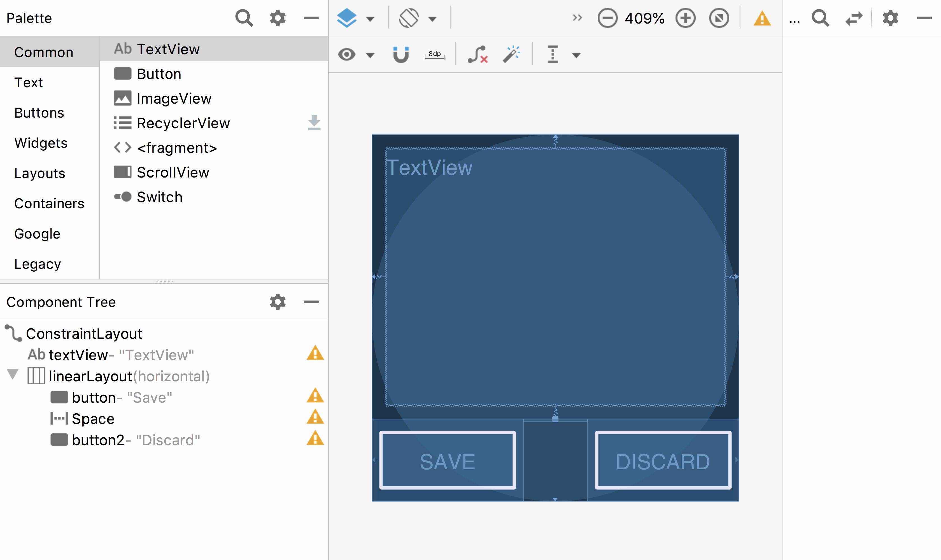Select the Buttons palette category
941x560 pixels.
(39, 113)
